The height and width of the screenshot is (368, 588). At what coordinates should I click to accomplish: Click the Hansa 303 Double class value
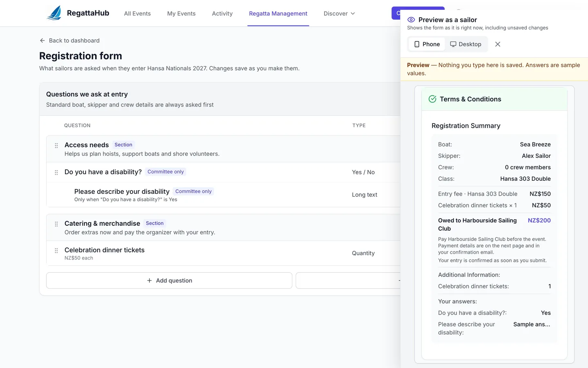(x=526, y=179)
